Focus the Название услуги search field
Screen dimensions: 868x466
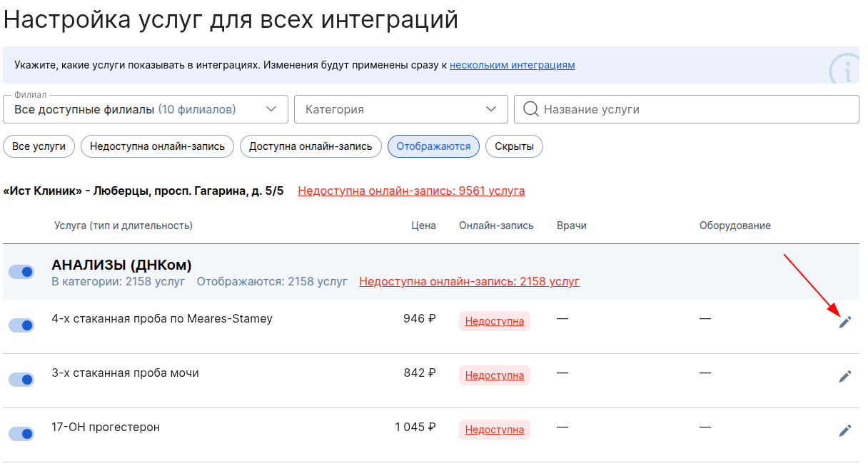696,109
